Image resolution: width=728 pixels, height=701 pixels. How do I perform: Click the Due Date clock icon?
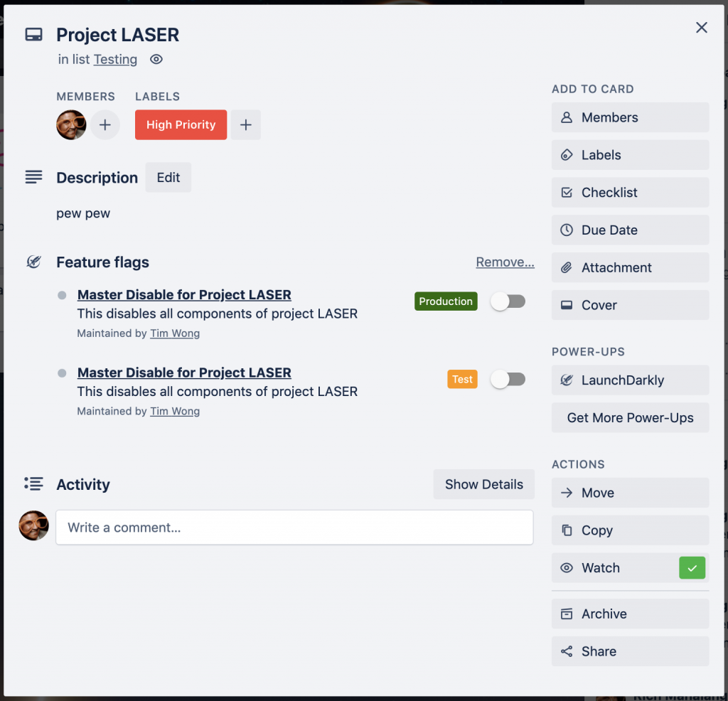(566, 230)
